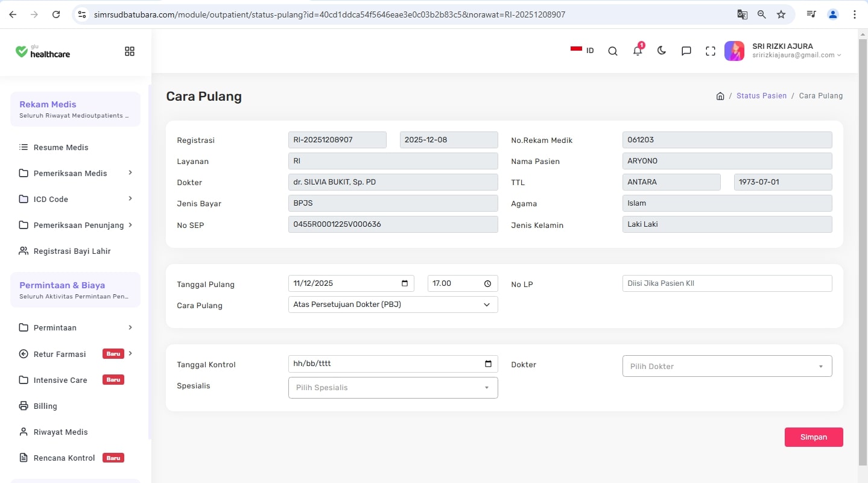Click the user avatar picture
The image size is (868, 483).
click(734, 51)
